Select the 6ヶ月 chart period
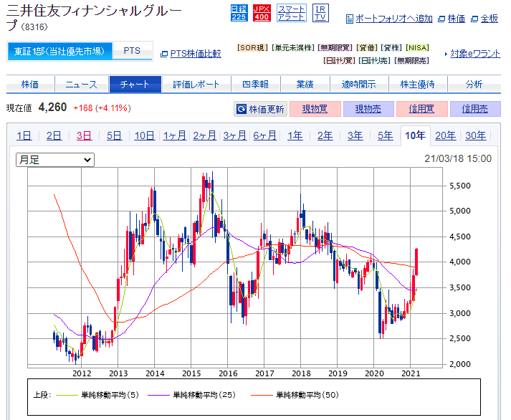Viewport: 511px width, 420px height. coord(264,135)
